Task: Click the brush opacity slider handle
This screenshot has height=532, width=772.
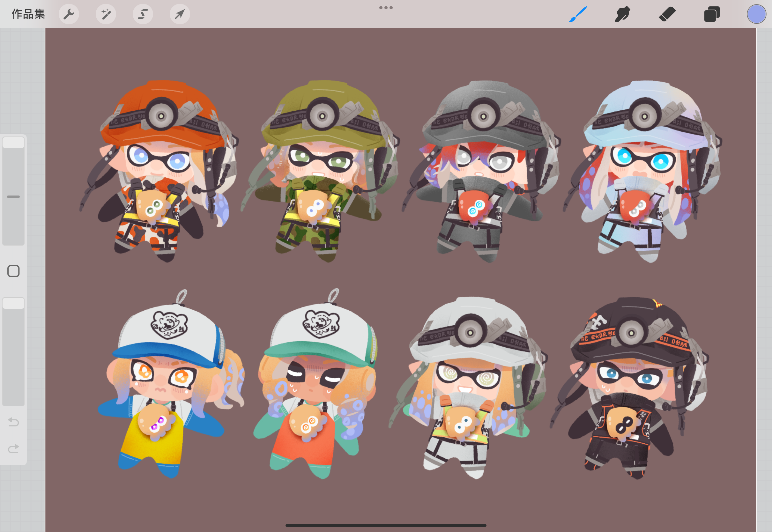Action: pos(13,303)
